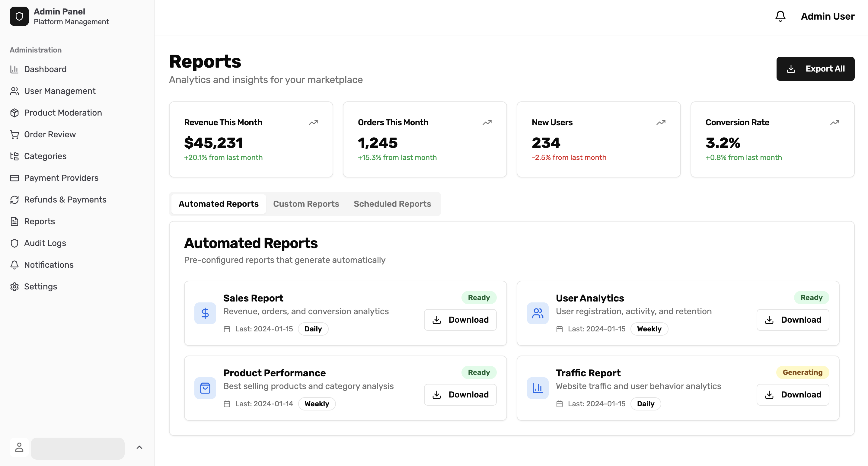Click the User Management people icon
This screenshot has height=466, width=868.
tap(14, 91)
